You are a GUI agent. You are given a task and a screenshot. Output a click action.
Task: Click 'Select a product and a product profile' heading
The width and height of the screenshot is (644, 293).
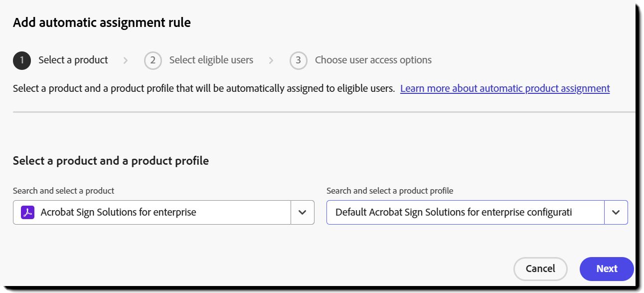point(111,161)
